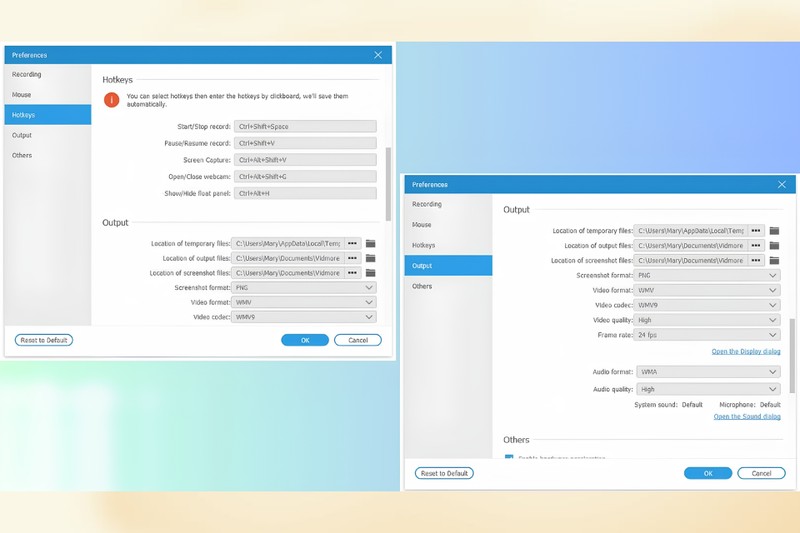Expand Video format dropdown in Hotkeys window
Viewport: 800px width, 533px height.
(304, 302)
